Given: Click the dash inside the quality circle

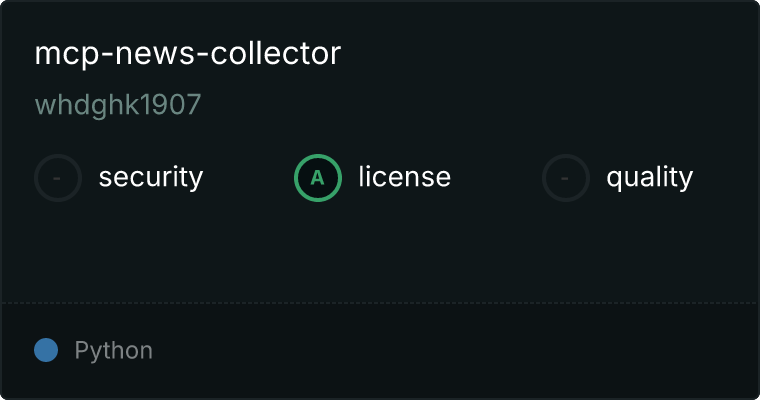Looking at the screenshot, I should coord(565,178).
